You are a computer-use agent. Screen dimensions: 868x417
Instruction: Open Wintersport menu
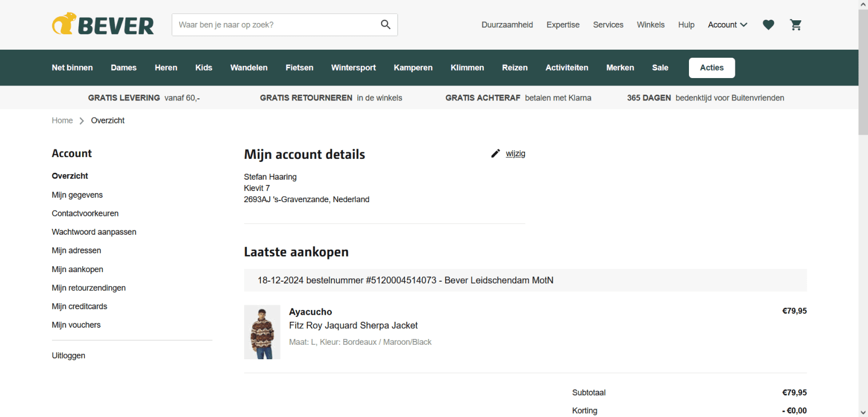click(x=353, y=67)
